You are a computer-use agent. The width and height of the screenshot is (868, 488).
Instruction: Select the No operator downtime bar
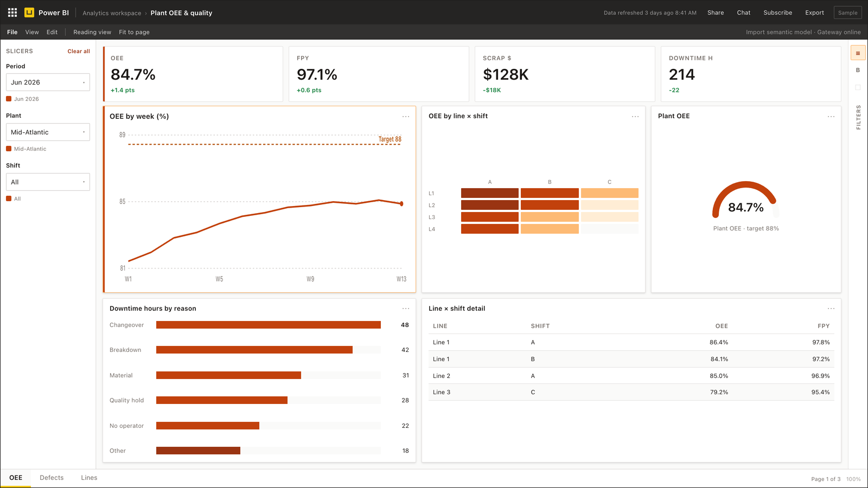tap(208, 426)
